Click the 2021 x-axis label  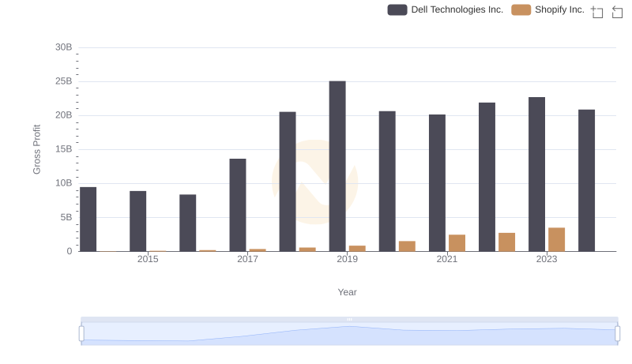click(447, 259)
